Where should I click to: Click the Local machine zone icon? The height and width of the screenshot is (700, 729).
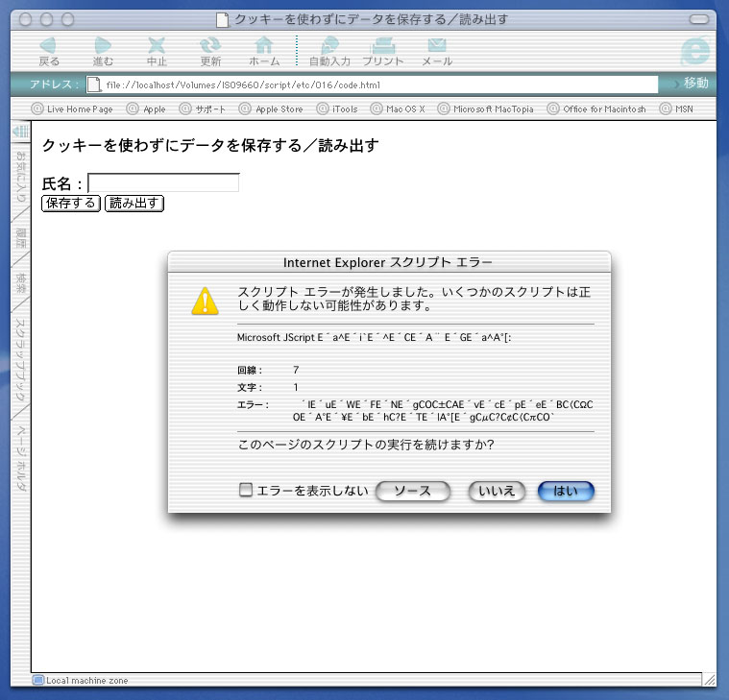pyautogui.click(x=38, y=680)
